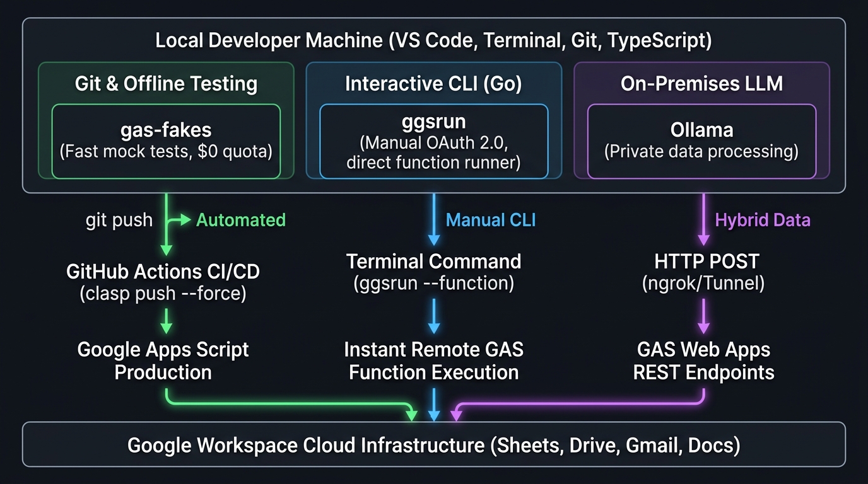Select the GitHub Actions CI/CD text
Image resolution: width=868 pixels, height=484 pixels.
163,272
